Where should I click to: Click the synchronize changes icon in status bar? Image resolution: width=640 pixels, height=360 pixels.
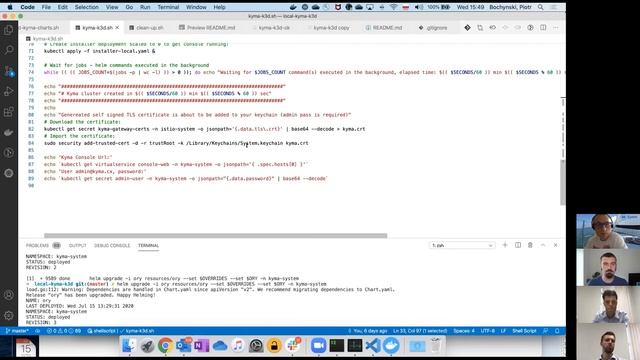tap(38, 331)
